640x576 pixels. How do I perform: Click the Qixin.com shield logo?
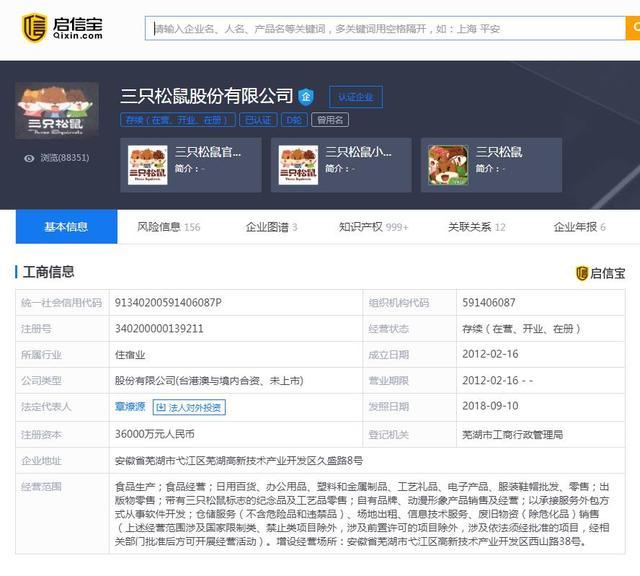[x=34, y=28]
